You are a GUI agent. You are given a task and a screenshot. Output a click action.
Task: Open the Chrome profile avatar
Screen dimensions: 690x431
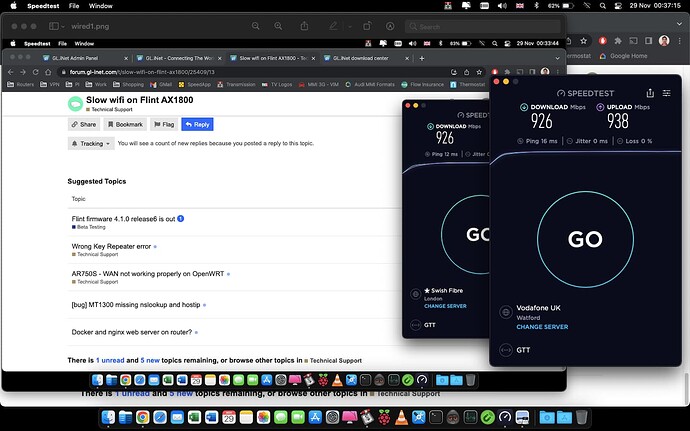pos(664,41)
